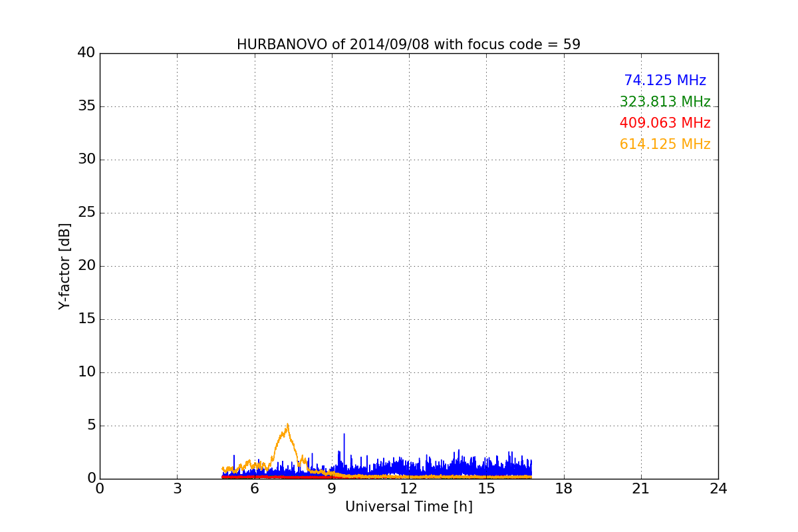Select the 409.063 MHz legend label
The width and height of the screenshot is (798, 532).
pyautogui.click(x=665, y=123)
